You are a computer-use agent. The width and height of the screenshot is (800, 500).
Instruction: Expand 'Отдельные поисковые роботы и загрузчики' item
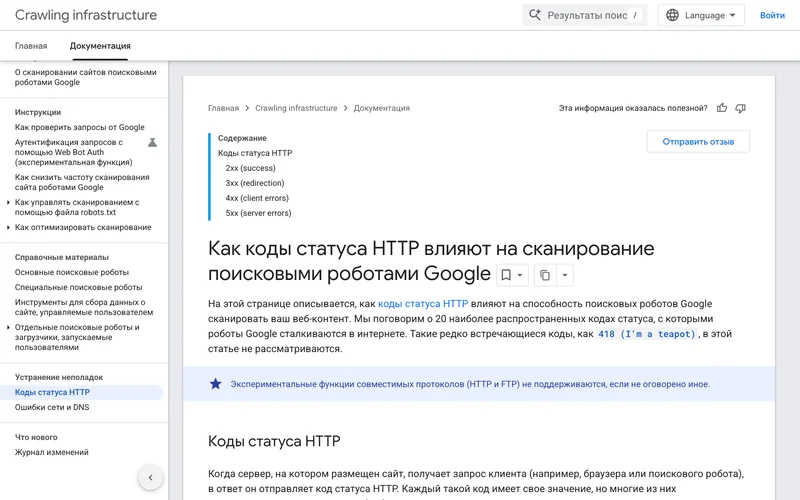[x=8, y=328]
